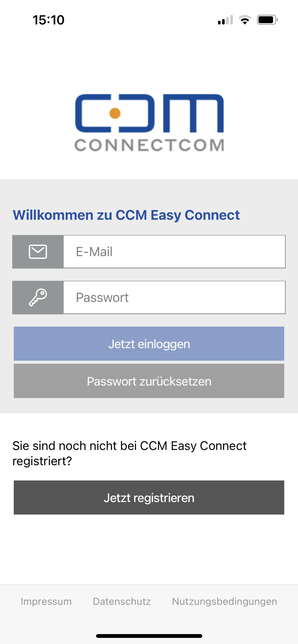The width and height of the screenshot is (298, 644).
Task: Tap the orange dot in the logo
Action: 115,113
